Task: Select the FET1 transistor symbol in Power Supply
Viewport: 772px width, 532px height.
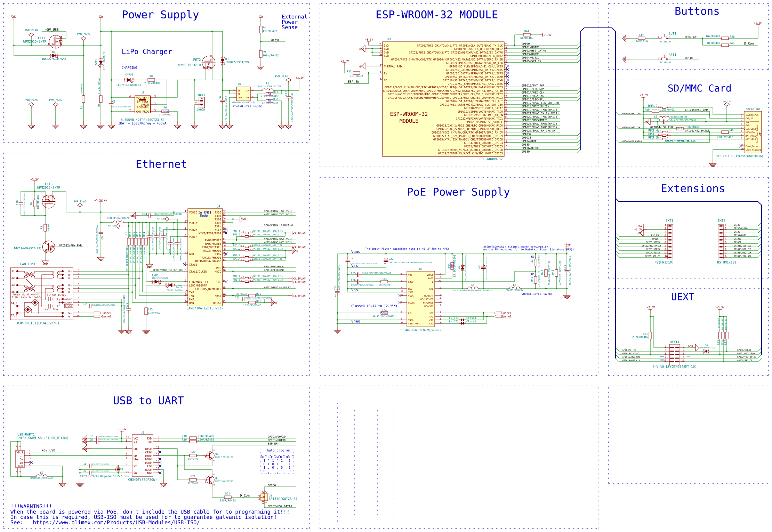Action: [x=56, y=42]
